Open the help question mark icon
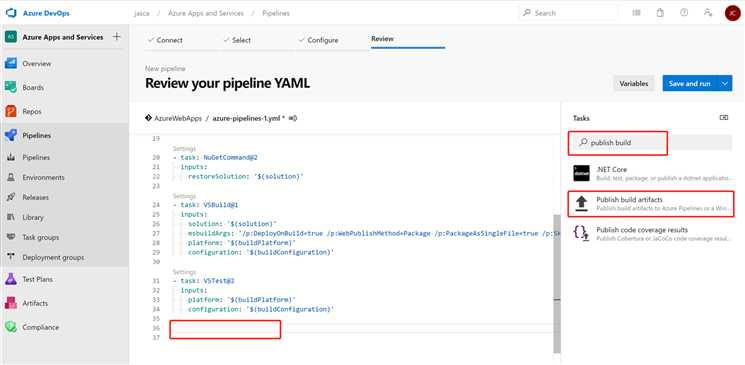This screenshot has height=365, width=745. tap(684, 13)
